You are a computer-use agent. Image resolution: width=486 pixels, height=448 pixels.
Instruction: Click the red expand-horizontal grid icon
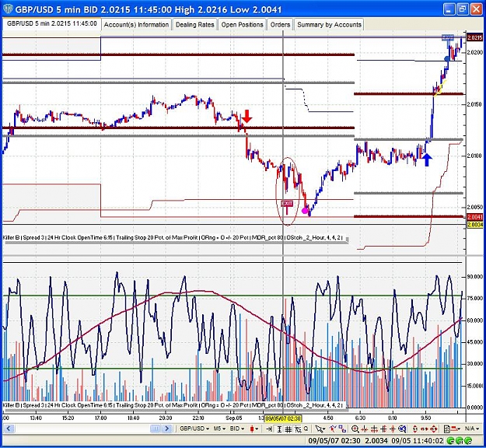374,429
